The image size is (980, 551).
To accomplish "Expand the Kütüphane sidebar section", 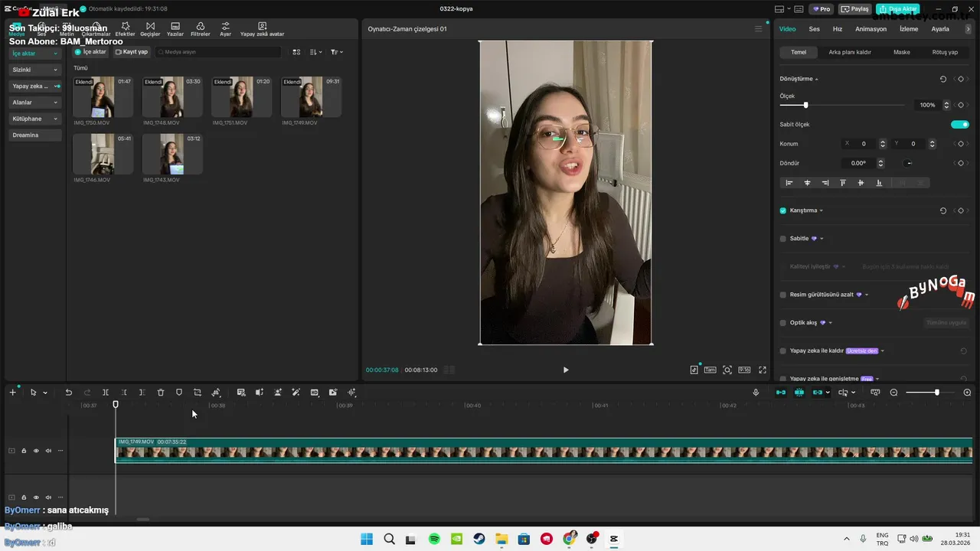I will (x=35, y=119).
